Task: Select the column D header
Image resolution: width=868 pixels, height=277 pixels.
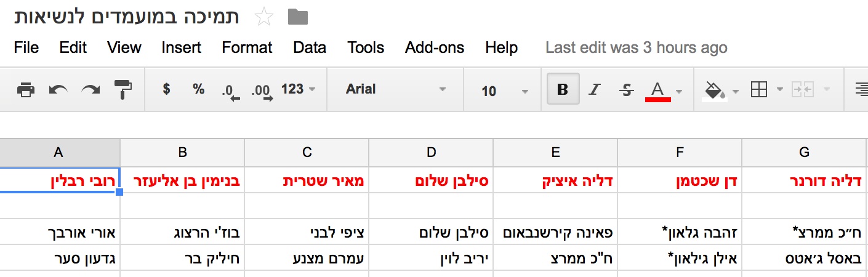Action: click(431, 153)
